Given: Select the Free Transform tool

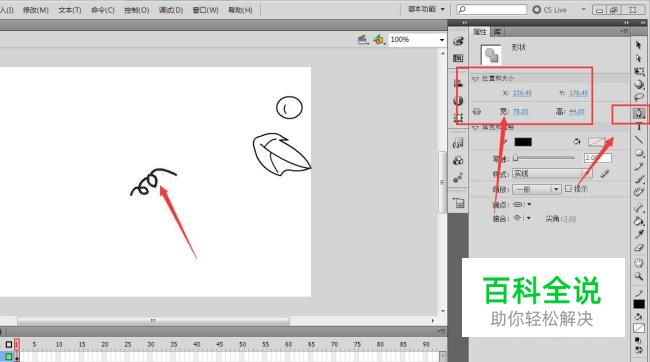Looking at the screenshot, I should click(639, 71).
